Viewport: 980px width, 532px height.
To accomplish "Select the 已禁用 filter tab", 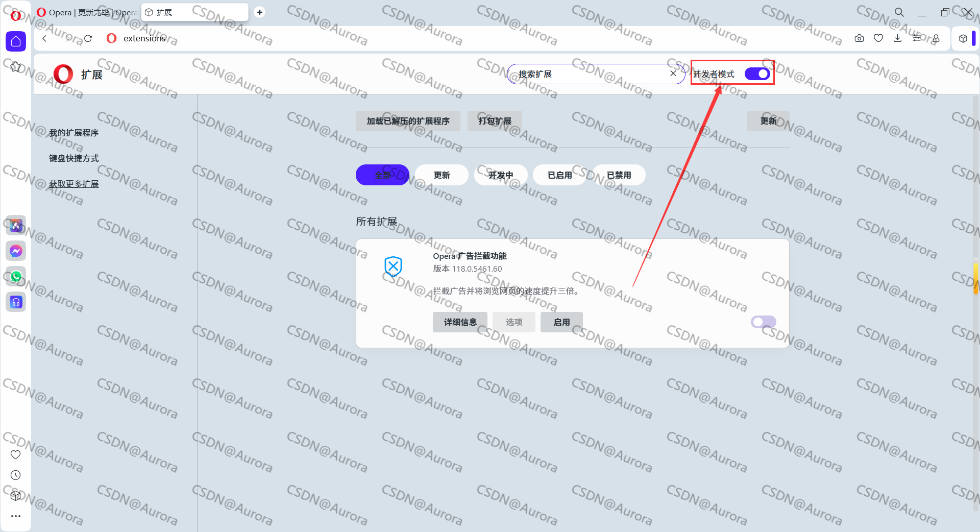I will tap(619, 175).
